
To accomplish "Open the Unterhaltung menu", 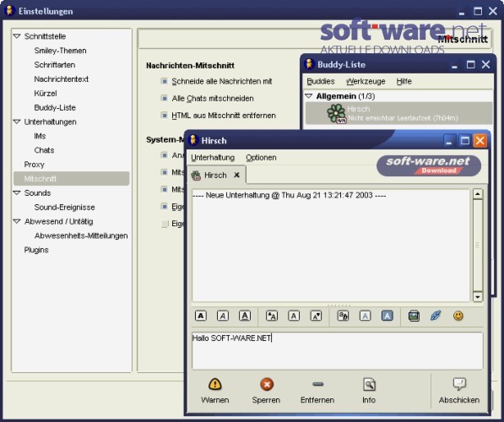I will 213,158.
